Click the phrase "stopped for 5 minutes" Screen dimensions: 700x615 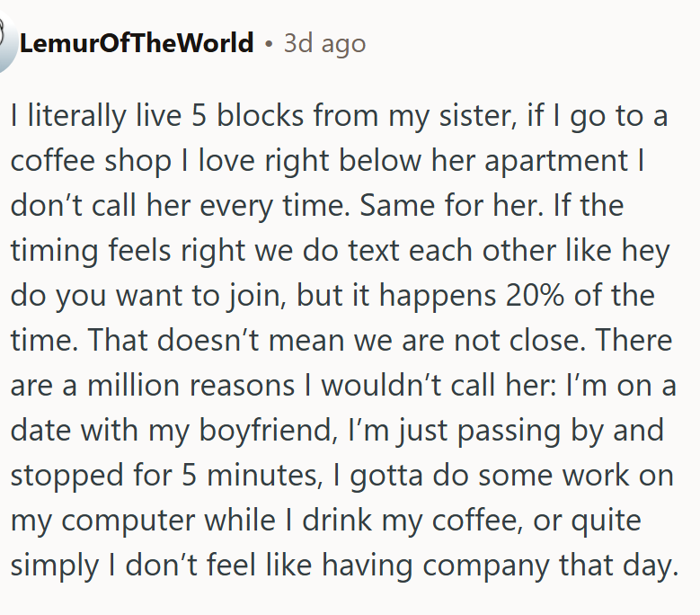click(x=165, y=476)
